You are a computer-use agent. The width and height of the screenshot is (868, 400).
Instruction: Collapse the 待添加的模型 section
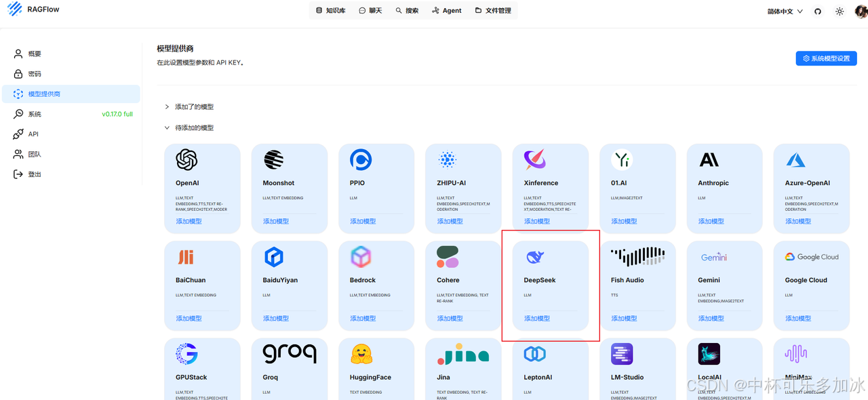click(x=194, y=128)
